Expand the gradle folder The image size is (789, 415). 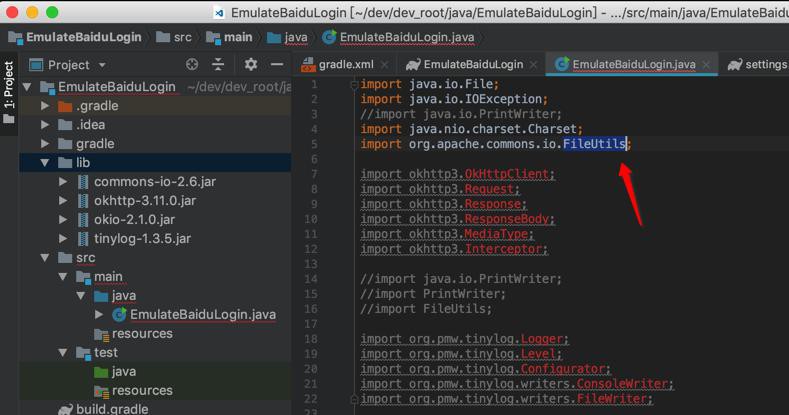click(45, 144)
